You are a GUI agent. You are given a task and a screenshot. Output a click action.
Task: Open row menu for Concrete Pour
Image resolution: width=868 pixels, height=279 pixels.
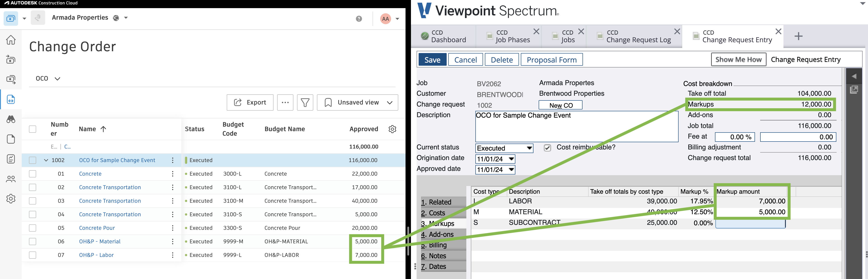click(172, 228)
